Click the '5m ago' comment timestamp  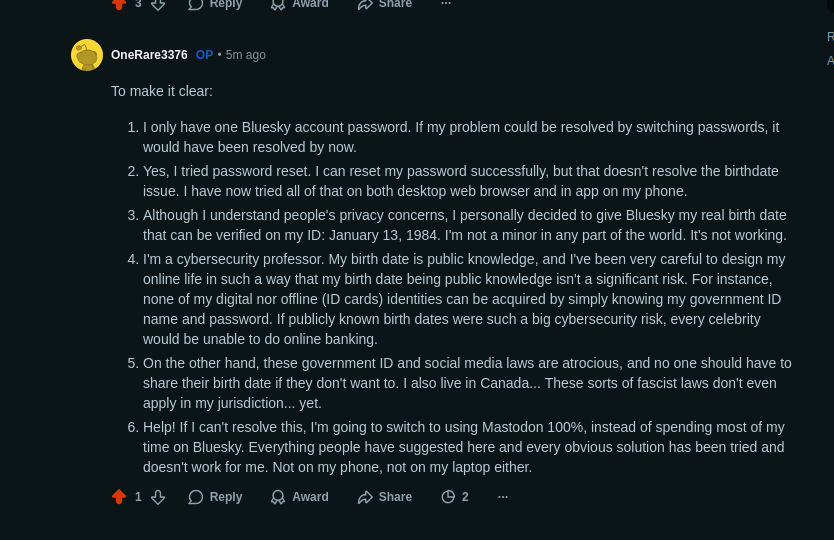click(246, 55)
